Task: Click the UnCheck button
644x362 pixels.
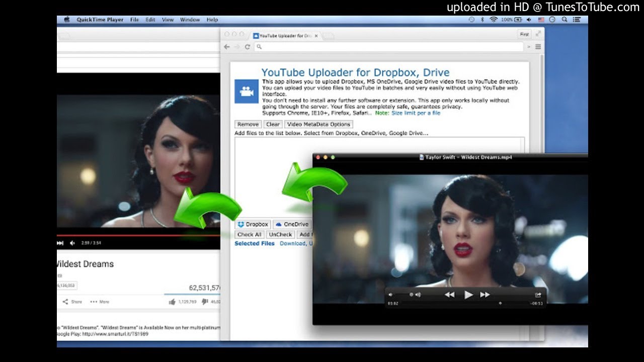Action: click(x=281, y=234)
